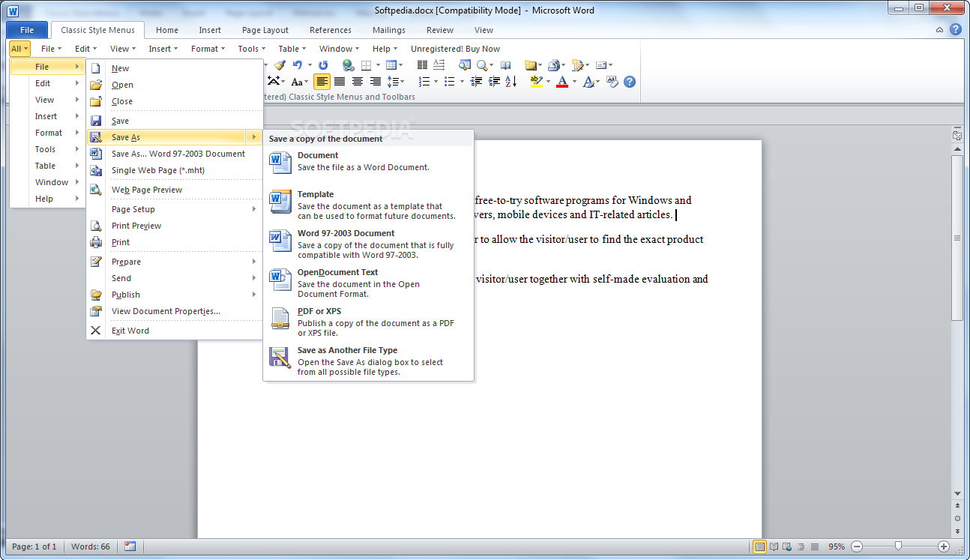The width and height of the screenshot is (970, 560).
Task: Insert a hyperlink using globe icon
Action: click(x=348, y=65)
